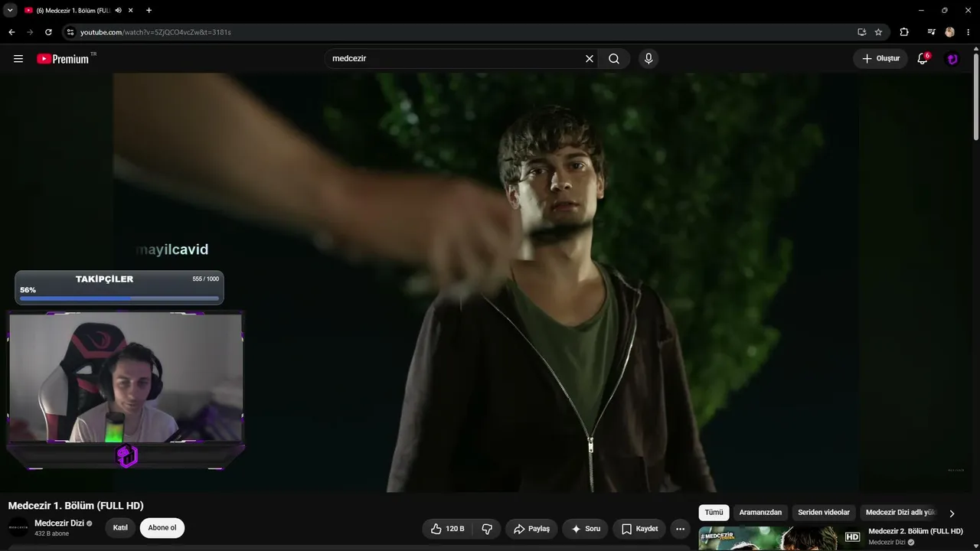Show more filter chips with the right chevron
980x551 pixels.
tap(952, 514)
